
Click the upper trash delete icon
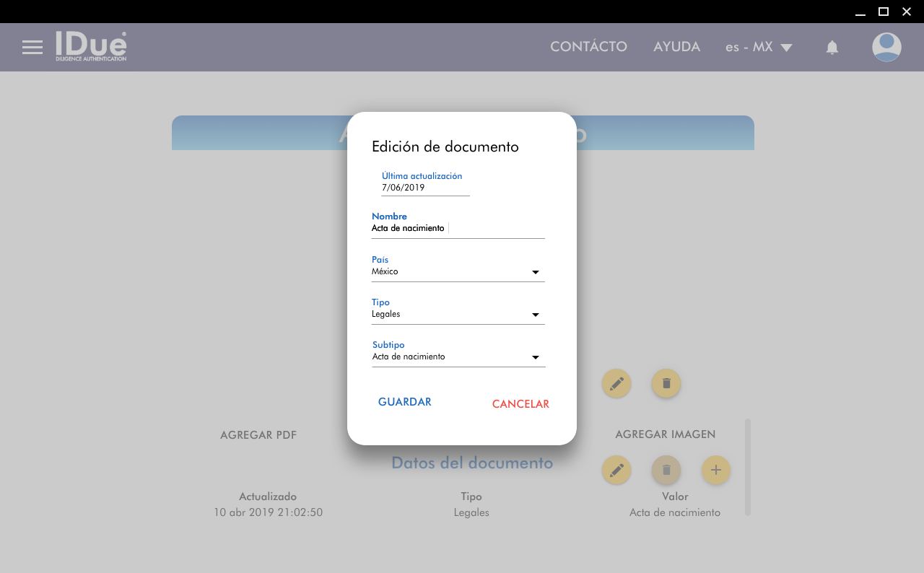pyautogui.click(x=666, y=383)
